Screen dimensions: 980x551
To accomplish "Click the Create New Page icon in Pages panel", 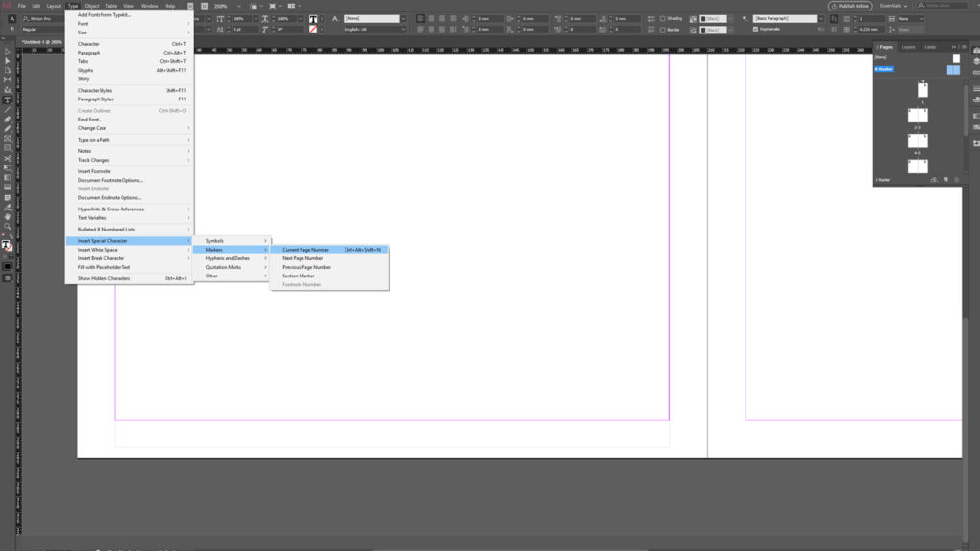I will click(x=946, y=179).
